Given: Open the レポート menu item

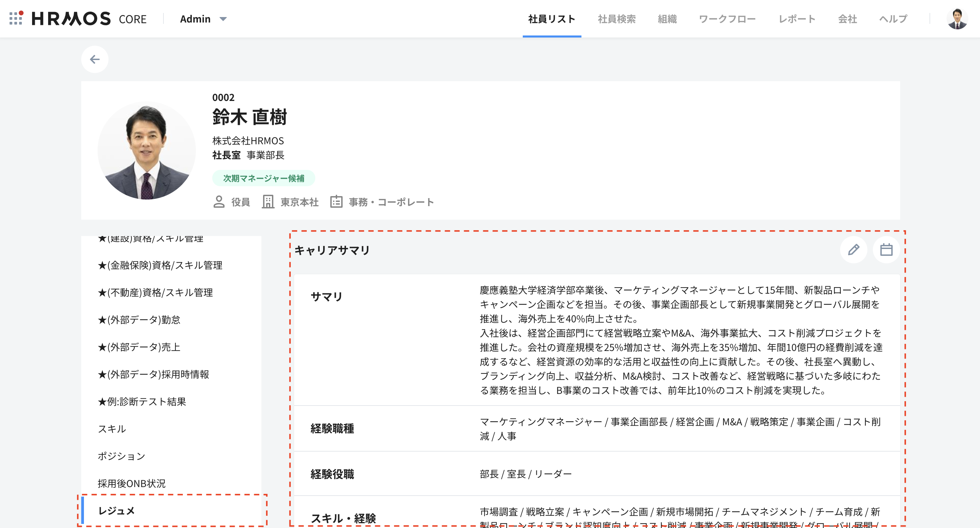Looking at the screenshot, I should [796, 19].
